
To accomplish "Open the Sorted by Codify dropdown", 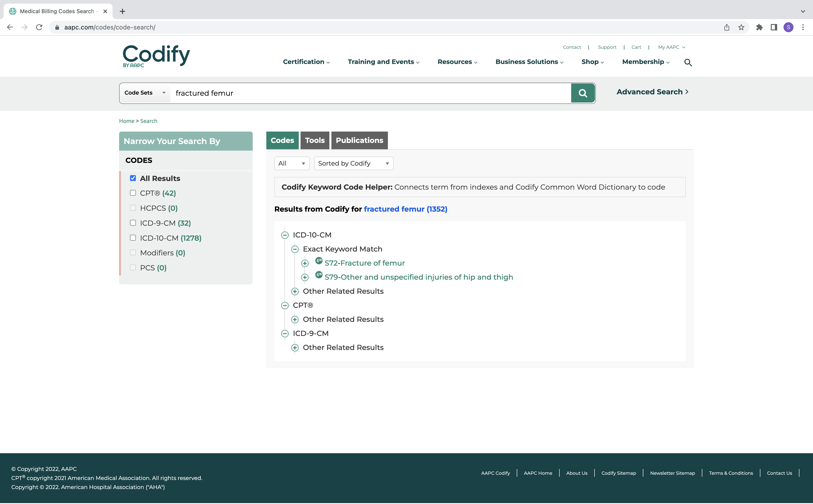I will tap(351, 163).
